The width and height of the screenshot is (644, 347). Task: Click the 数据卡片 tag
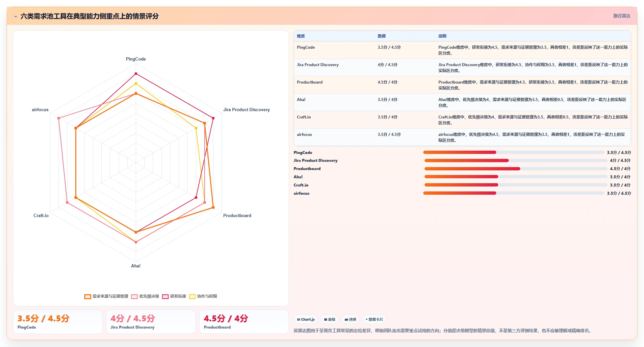(374, 319)
